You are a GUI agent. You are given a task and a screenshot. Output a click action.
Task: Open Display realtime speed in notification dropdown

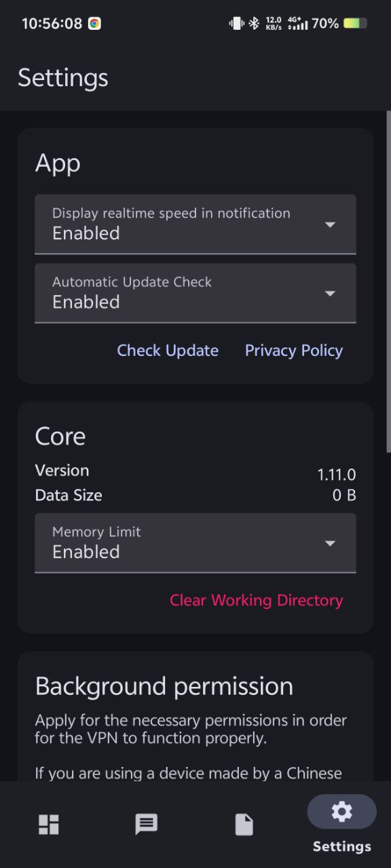[195, 224]
